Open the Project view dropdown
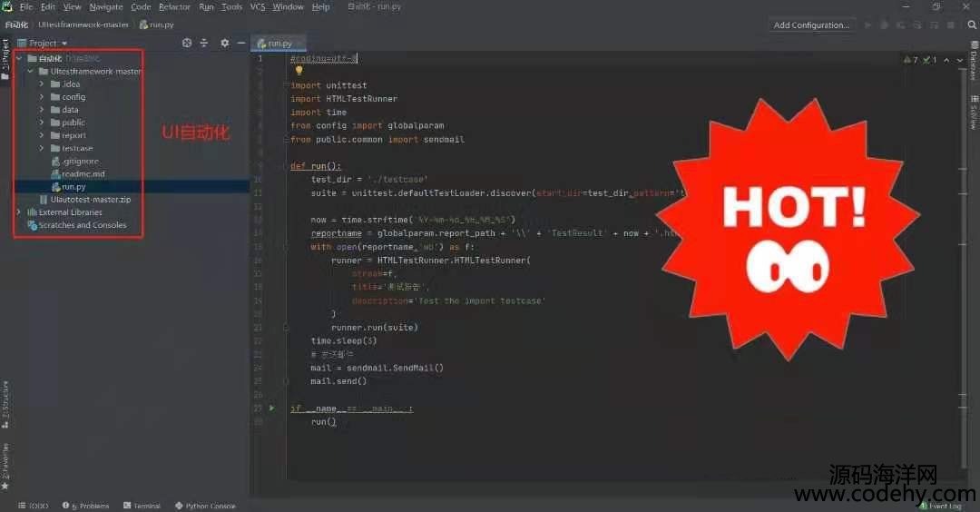The height and width of the screenshot is (512, 980). (x=64, y=43)
